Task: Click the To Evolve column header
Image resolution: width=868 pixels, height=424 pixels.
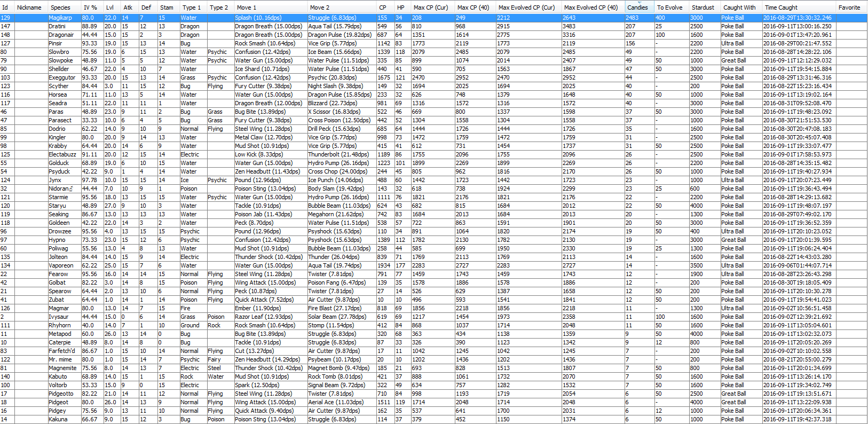Action: 671,7
